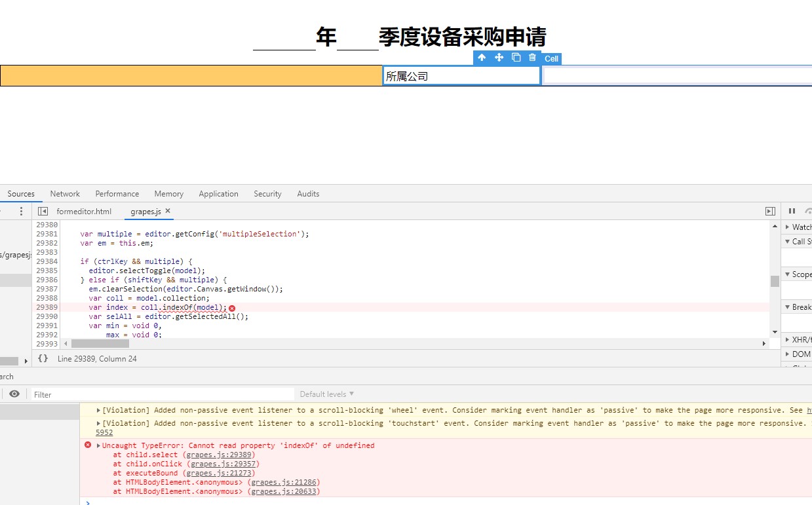Open the Application panel tab
The image size is (812, 505).
(x=218, y=194)
